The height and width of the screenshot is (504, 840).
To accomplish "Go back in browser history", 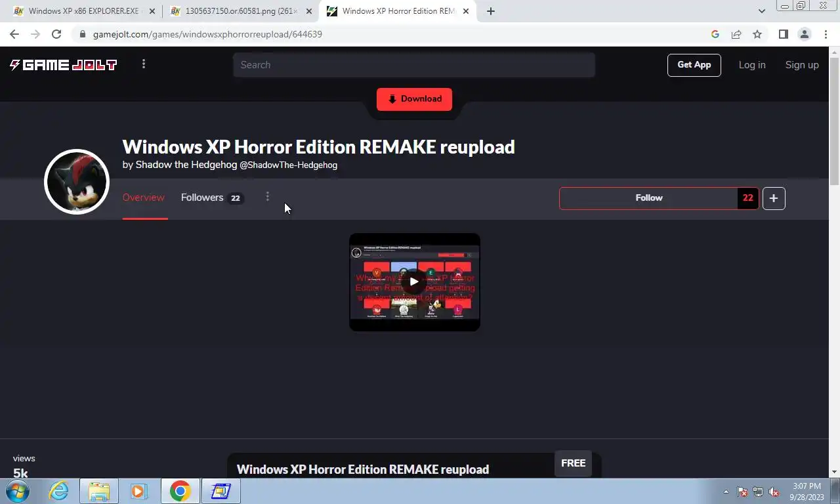I will click(14, 34).
